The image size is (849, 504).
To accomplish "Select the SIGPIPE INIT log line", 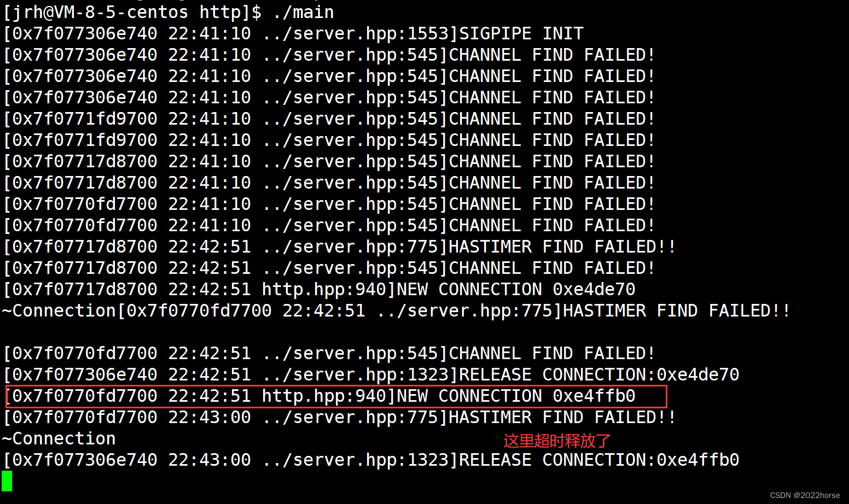I will 293,33.
